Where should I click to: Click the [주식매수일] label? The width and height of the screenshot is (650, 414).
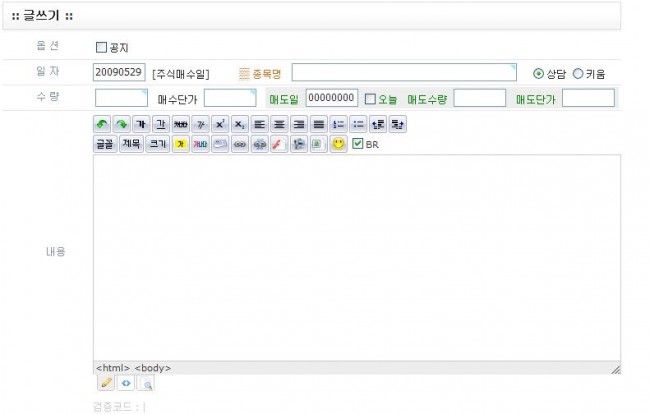pyautogui.click(x=181, y=75)
